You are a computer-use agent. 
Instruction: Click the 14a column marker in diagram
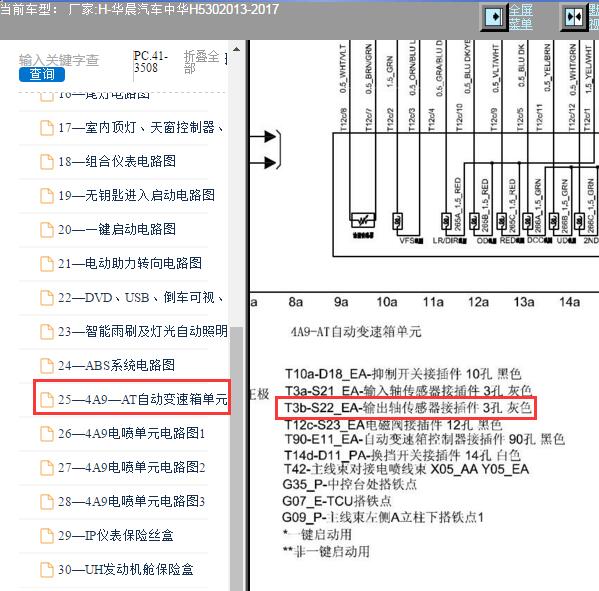570,302
